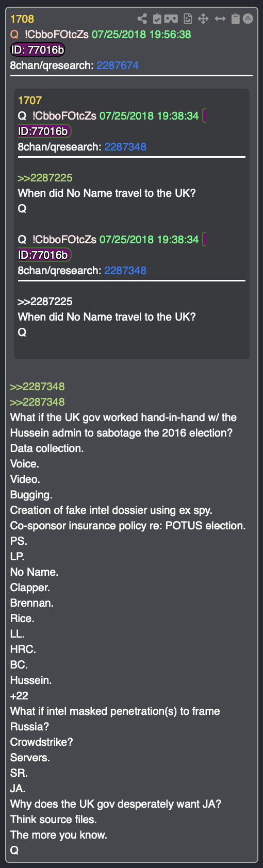The width and height of the screenshot is (263, 868).
Task: Click the four-way move arrows icon
Action: click(203, 19)
